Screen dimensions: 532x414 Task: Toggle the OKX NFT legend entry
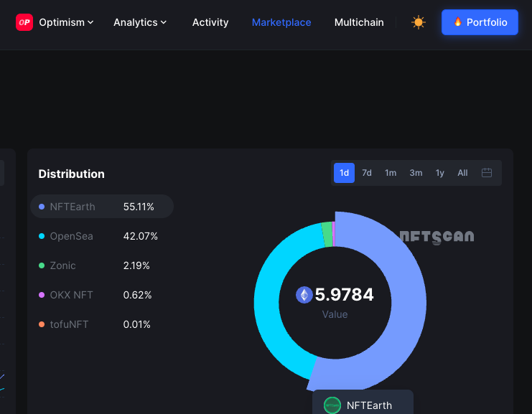point(95,295)
